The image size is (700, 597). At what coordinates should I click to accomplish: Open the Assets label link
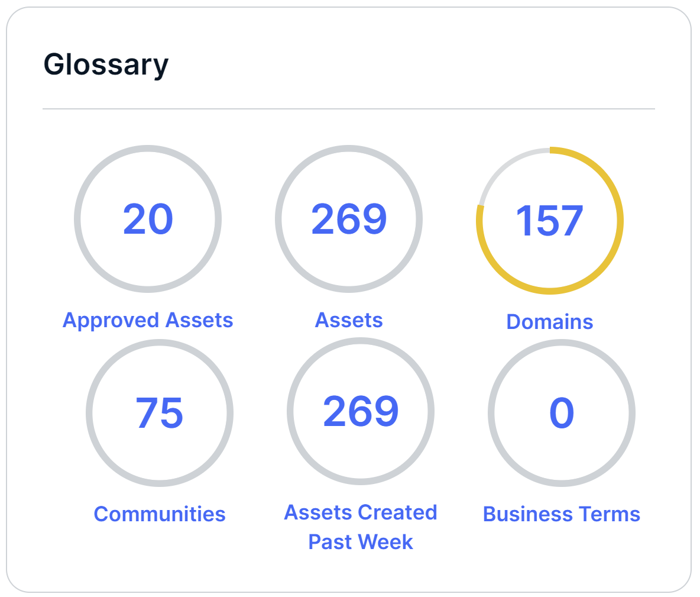(349, 320)
